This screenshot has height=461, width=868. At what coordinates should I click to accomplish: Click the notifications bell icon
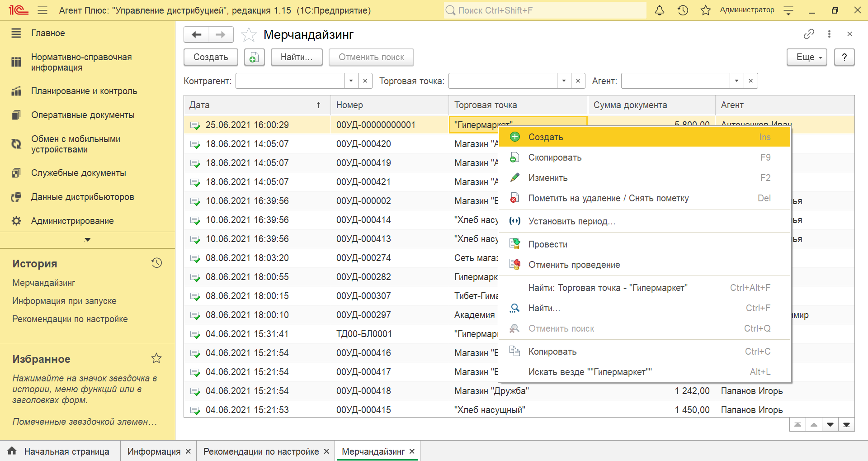click(x=660, y=10)
